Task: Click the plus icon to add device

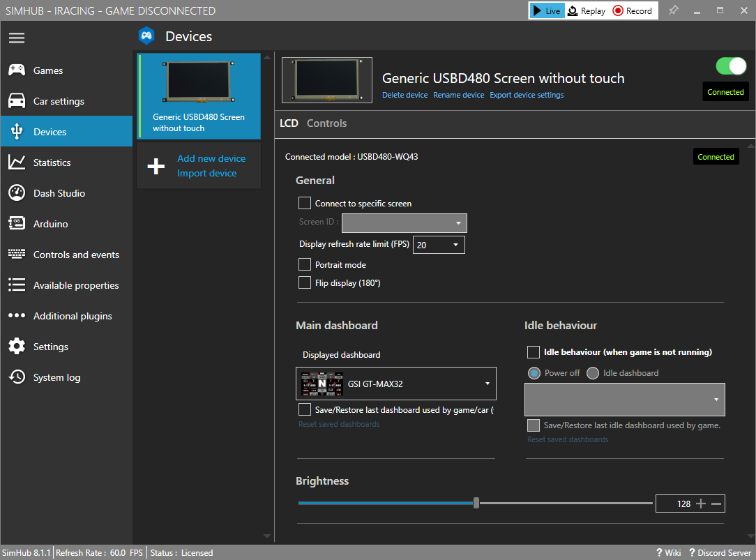Action: pos(156,166)
